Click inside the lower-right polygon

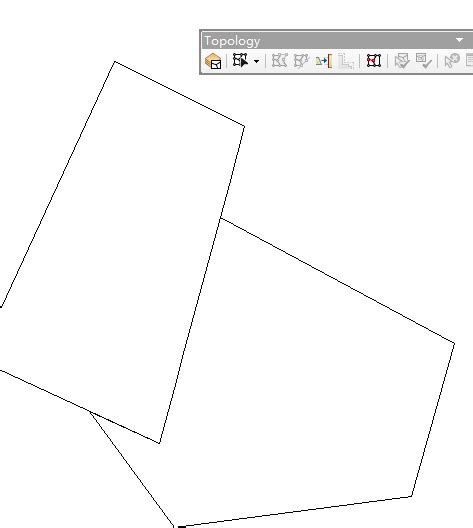(x=303, y=387)
